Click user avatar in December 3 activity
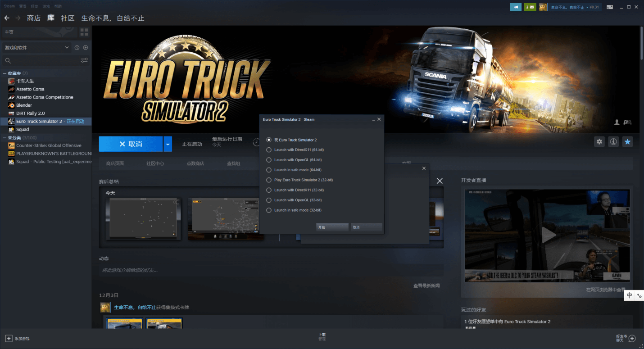The image size is (644, 349). (x=105, y=308)
